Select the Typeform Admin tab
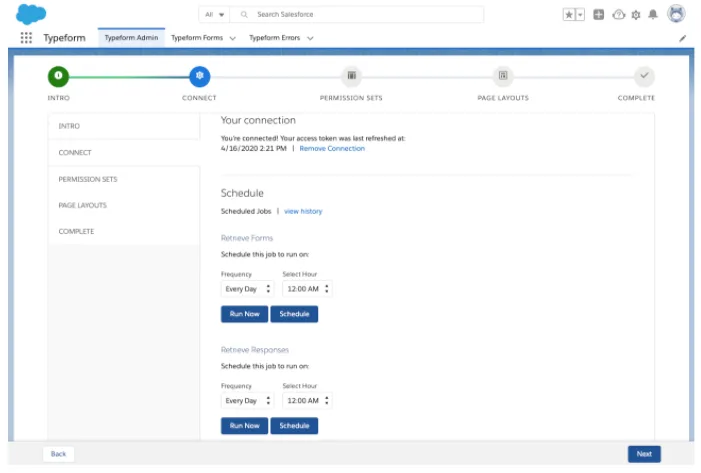Screen dimensions: 701x473 pos(131,38)
